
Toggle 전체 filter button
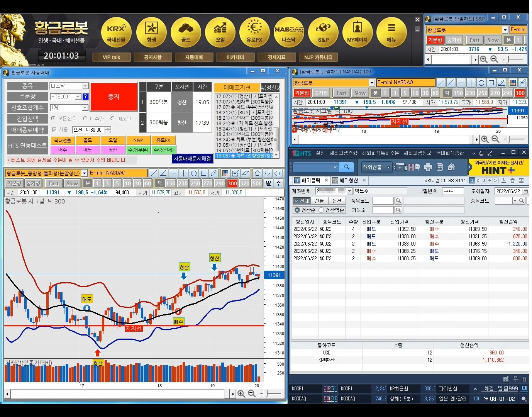tap(301, 201)
